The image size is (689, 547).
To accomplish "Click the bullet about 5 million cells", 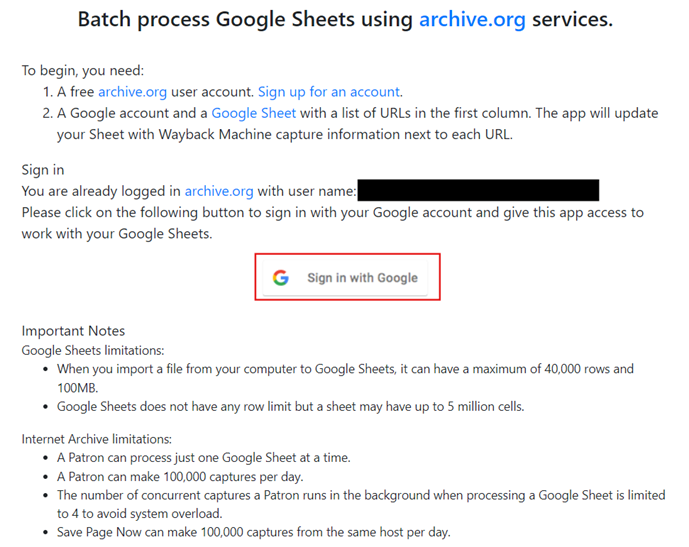I will tap(290, 407).
